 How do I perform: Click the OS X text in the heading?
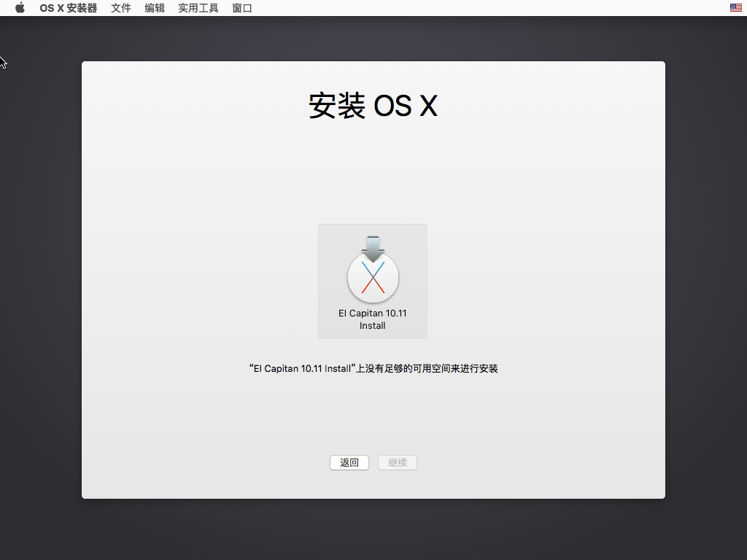(406, 106)
